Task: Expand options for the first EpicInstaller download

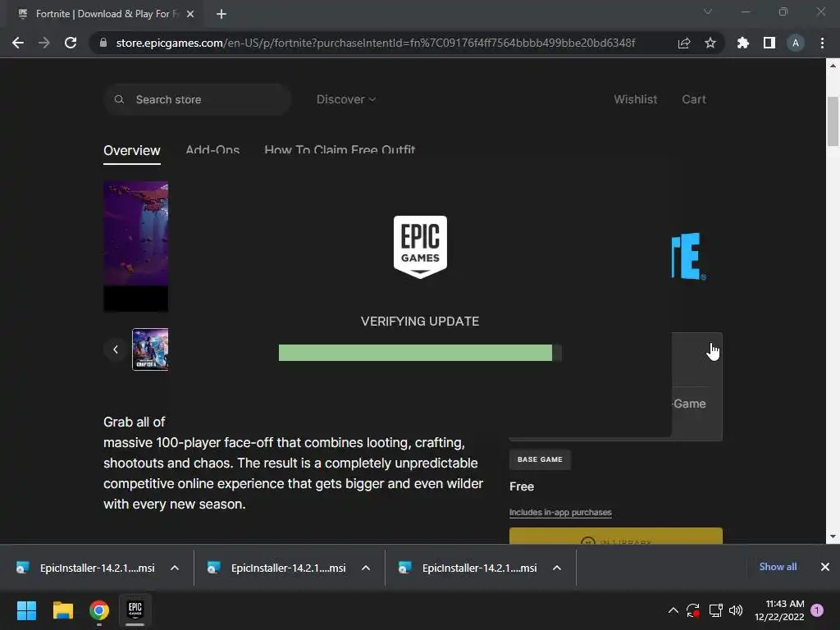Action: pos(175,568)
